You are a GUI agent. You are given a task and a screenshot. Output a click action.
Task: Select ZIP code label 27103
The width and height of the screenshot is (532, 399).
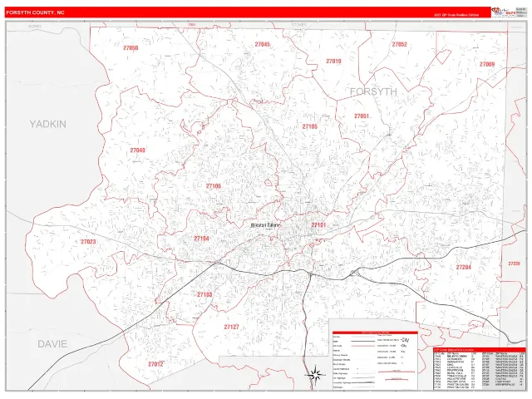click(x=204, y=294)
